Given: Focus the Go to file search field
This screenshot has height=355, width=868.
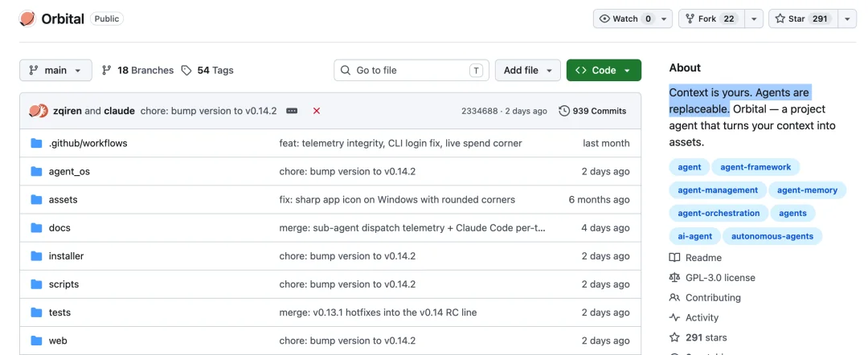Looking at the screenshot, I should [x=411, y=70].
